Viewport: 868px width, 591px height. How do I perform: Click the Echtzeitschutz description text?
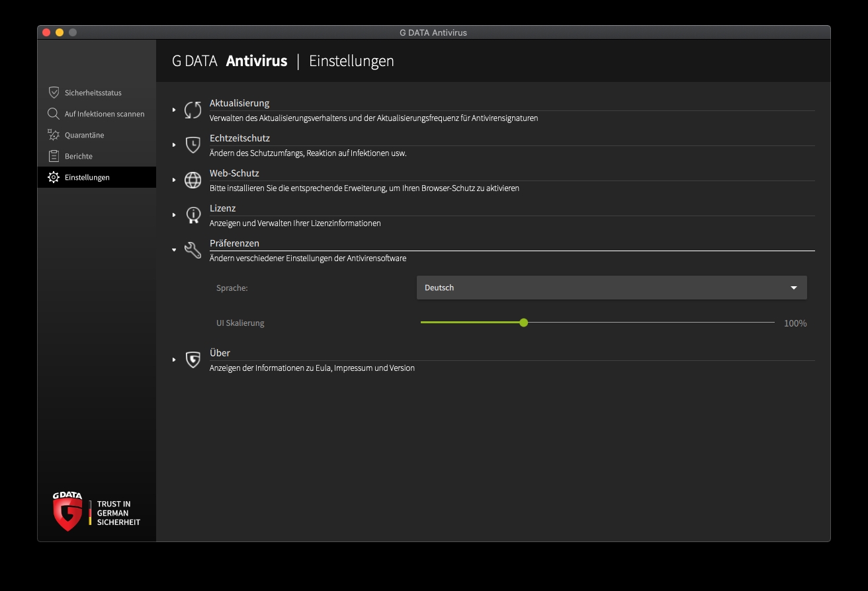(308, 153)
